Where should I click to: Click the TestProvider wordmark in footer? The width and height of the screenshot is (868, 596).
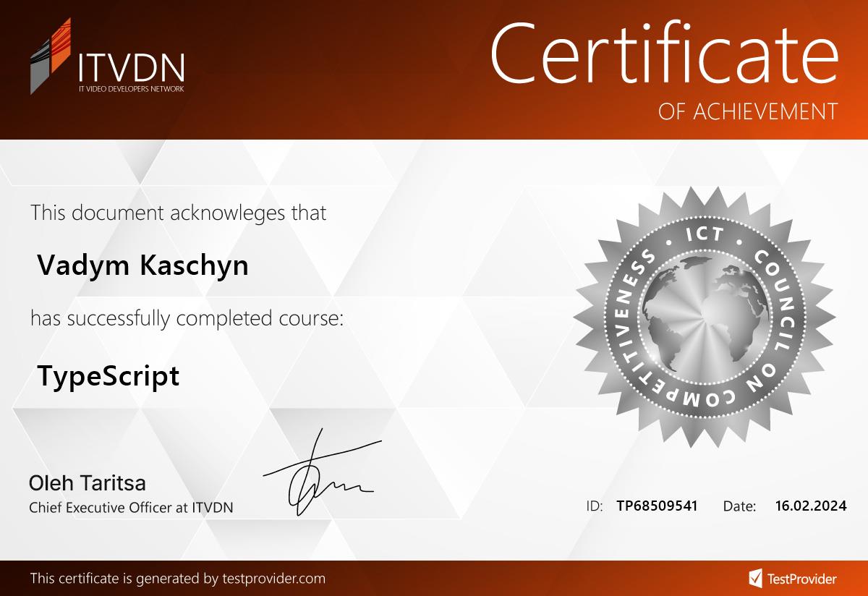(802, 579)
